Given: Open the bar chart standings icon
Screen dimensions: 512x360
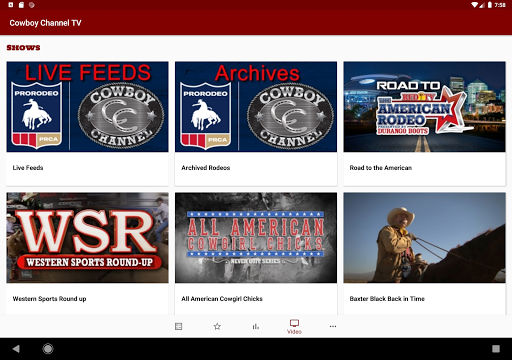Looking at the screenshot, I should click(256, 326).
